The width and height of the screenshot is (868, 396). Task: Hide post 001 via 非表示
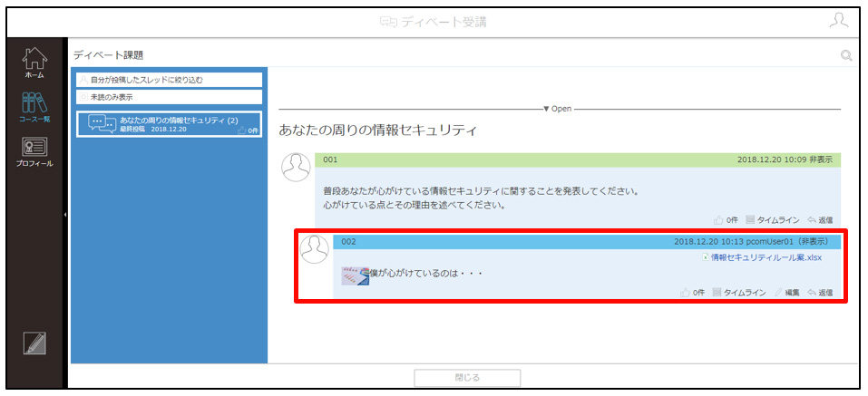click(821, 159)
